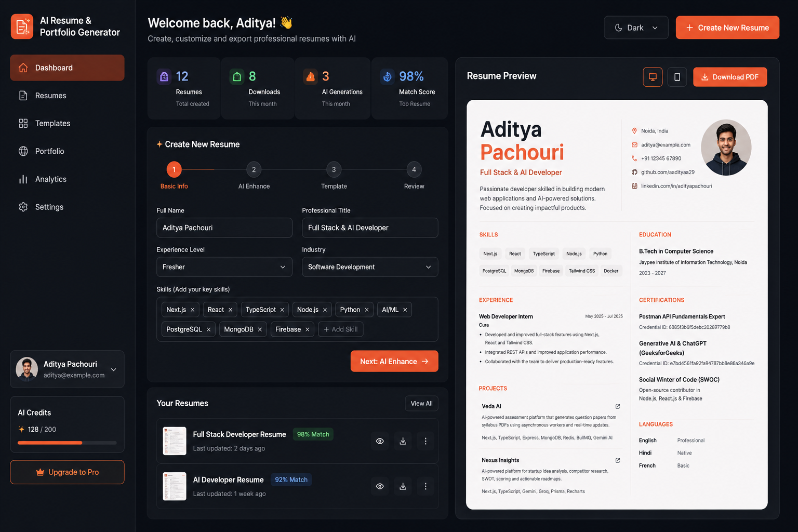Go to Templates in the sidebar
The height and width of the screenshot is (532, 798).
pos(67,123)
